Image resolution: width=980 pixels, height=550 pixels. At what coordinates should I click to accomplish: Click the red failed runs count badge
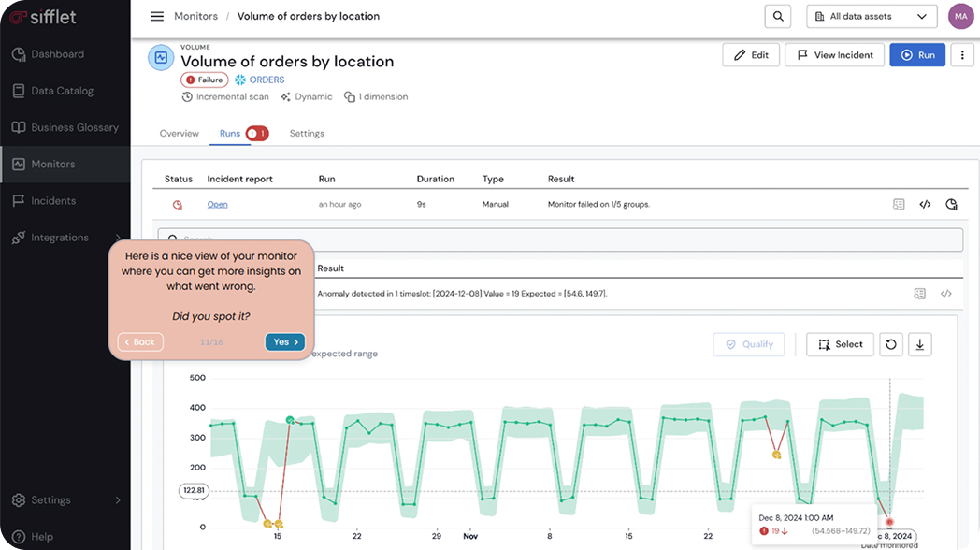257,133
